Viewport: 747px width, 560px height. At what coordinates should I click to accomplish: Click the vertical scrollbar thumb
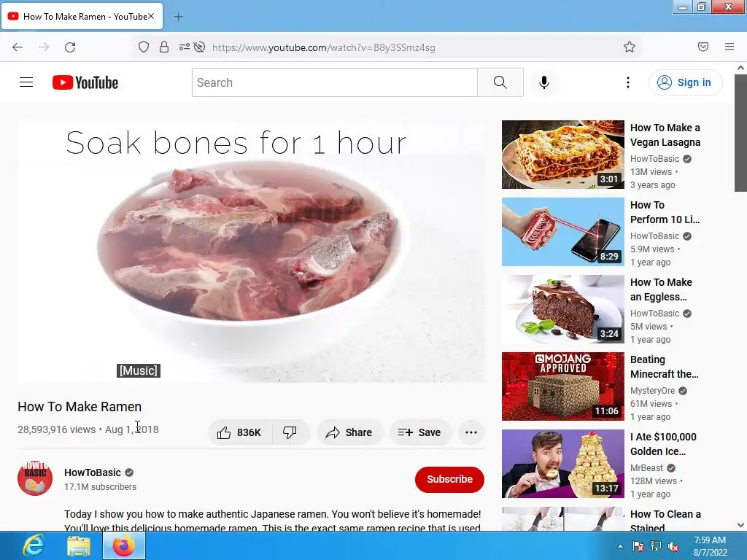pos(740,133)
